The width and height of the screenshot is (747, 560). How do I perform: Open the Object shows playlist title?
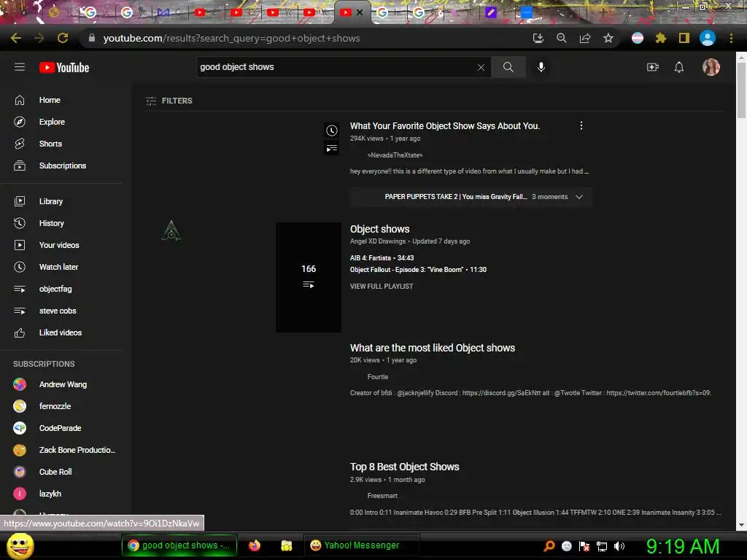point(379,229)
